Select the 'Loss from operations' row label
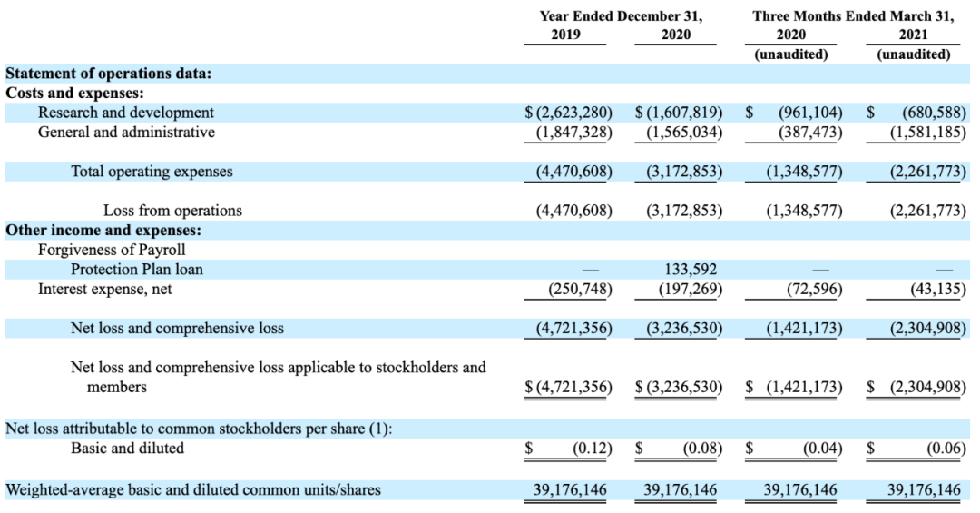Viewport: 980px width, 513px height. (172, 211)
